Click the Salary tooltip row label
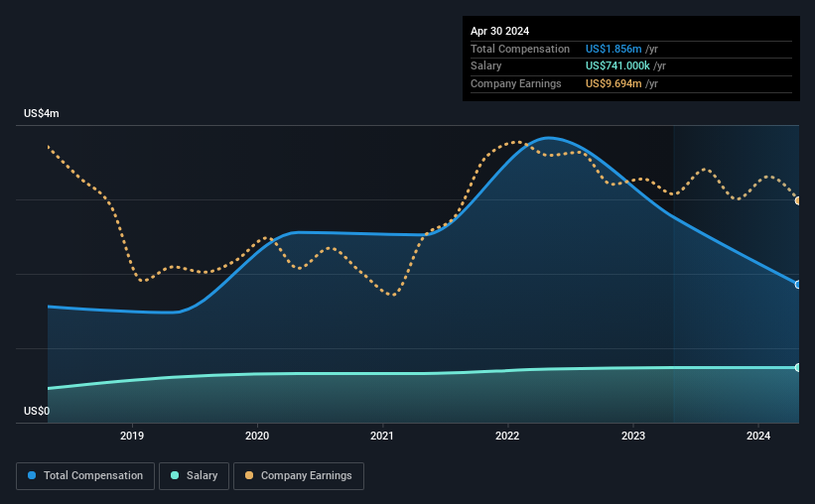The width and height of the screenshot is (815, 504). (486, 66)
